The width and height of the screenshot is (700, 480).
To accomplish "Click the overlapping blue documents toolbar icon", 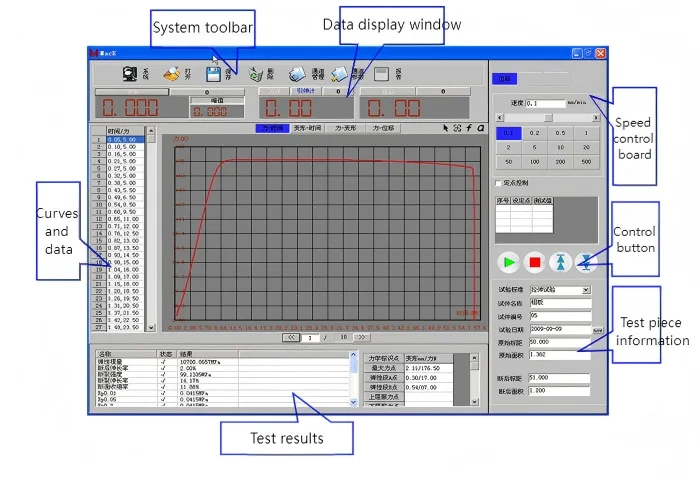I will click(x=297, y=74).
